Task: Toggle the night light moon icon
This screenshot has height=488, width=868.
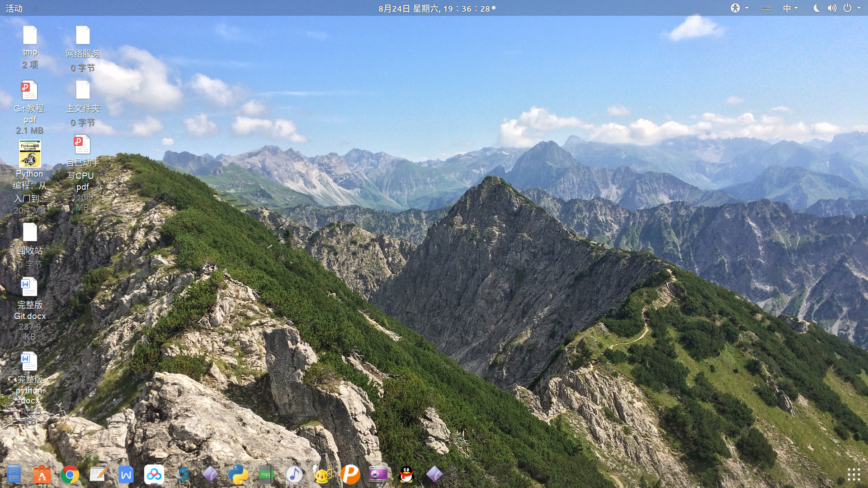Action: [816, 8]
